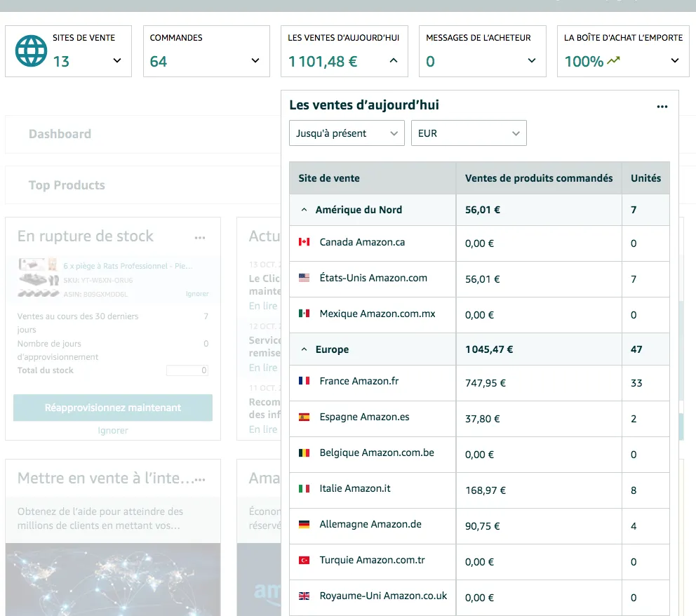The image size is (696, 616).
Task: Click Allemagne Amazon.de marketplace name
Action: click(370, 524)
